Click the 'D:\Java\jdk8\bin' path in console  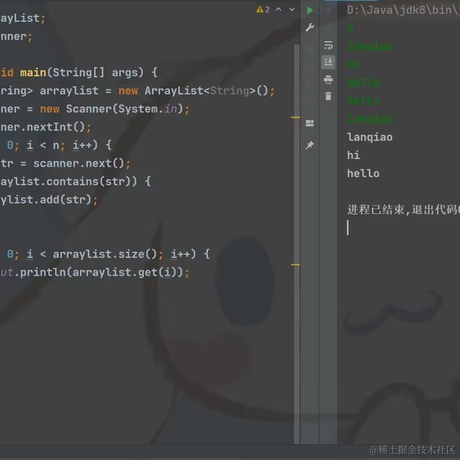point(402,10)
